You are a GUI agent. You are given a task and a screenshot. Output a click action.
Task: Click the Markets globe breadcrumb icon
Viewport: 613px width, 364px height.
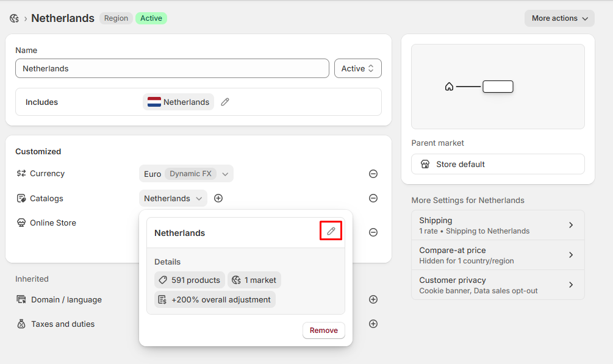tap(14, 18)
